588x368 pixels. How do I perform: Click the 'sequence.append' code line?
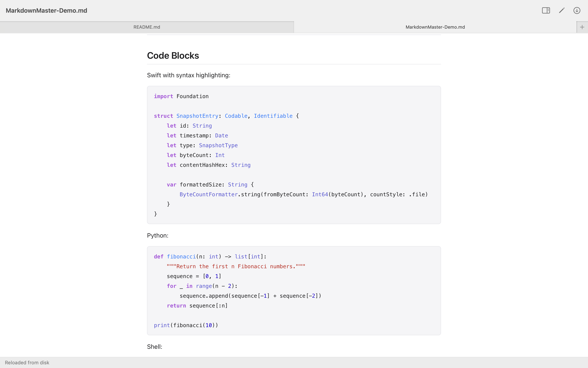[251, 296]
